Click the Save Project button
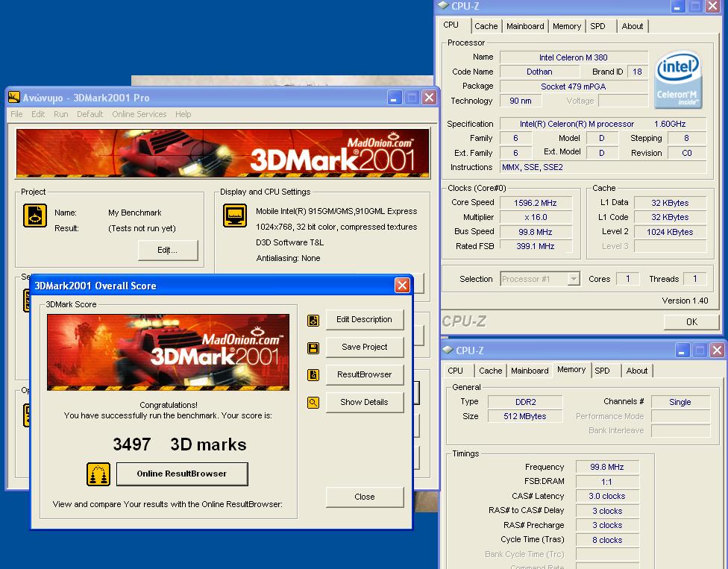This screenshot has height=569, width=728. [365, 348]
